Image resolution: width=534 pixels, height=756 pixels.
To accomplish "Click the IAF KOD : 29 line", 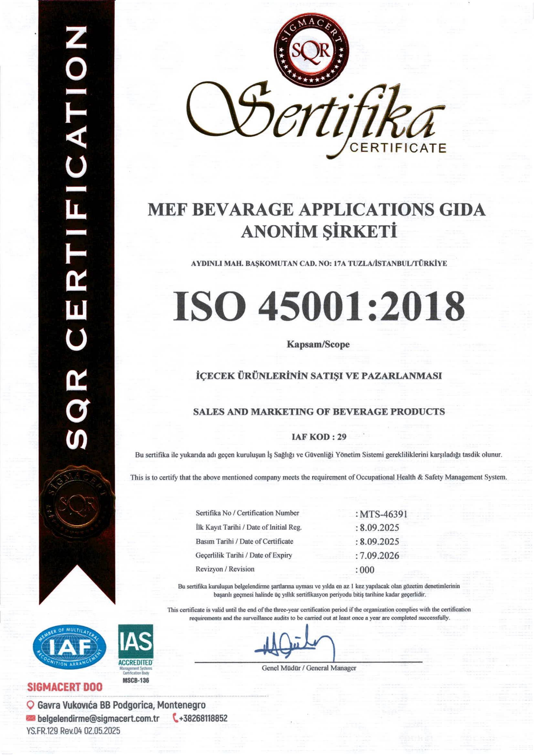I will (x=319, y=437).
